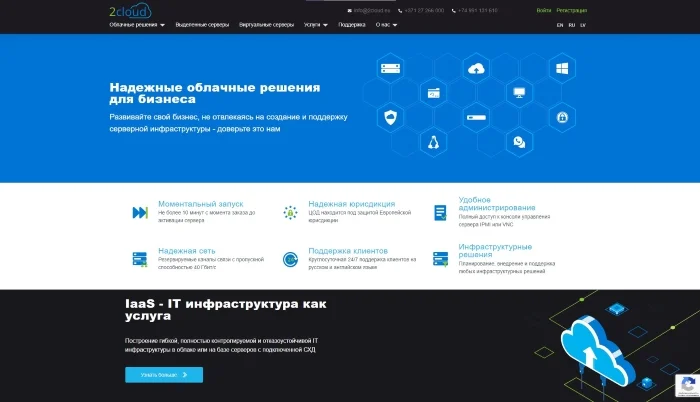
Task: Switch language to RU
Action: (x=571, y=25)
